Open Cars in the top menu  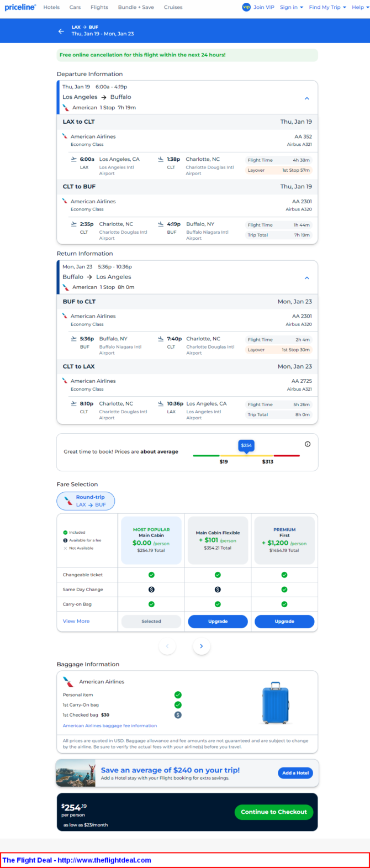[x=75, y=7]
